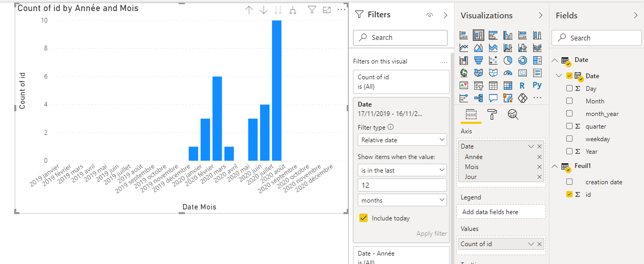The image size is (644, 264).
Task: Click the Filters pane Search box
Action: (x=401, y=37)
